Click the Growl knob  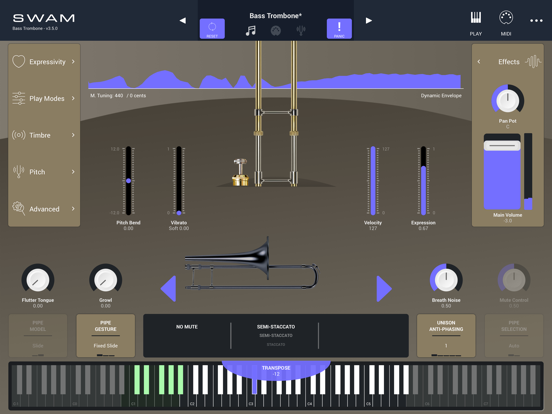tap(106, 280)
